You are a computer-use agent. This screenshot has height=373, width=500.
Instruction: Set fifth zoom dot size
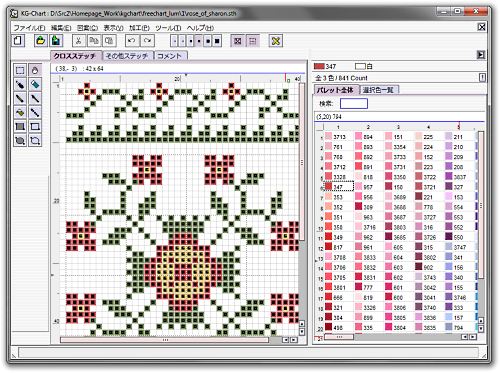point(208,41)
